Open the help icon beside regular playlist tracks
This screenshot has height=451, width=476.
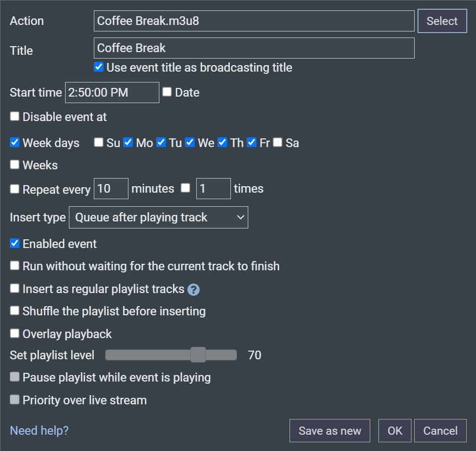[x=194, y=290]
